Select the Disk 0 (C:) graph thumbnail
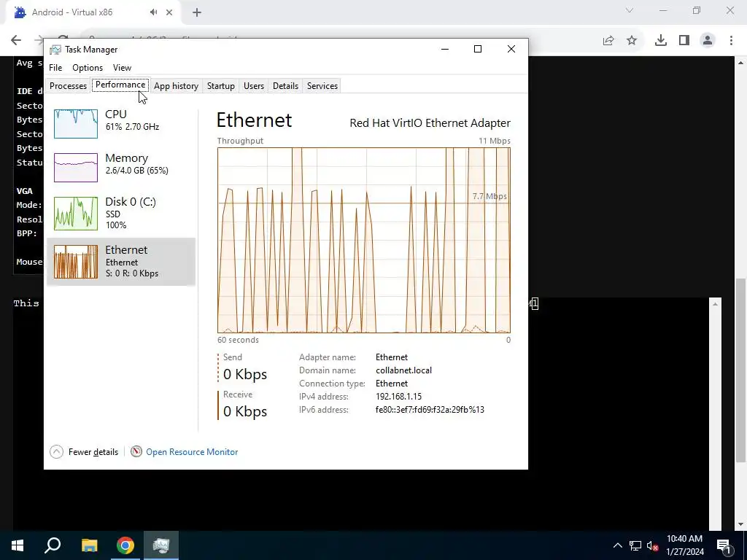The height and width of the screenshot is (560, 747). click(76, 214)
